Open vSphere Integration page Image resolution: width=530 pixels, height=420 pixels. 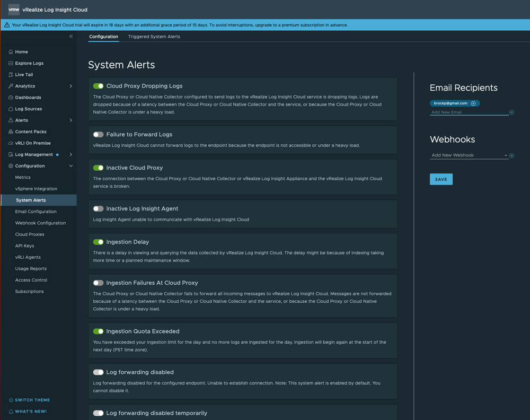[36, 189]
